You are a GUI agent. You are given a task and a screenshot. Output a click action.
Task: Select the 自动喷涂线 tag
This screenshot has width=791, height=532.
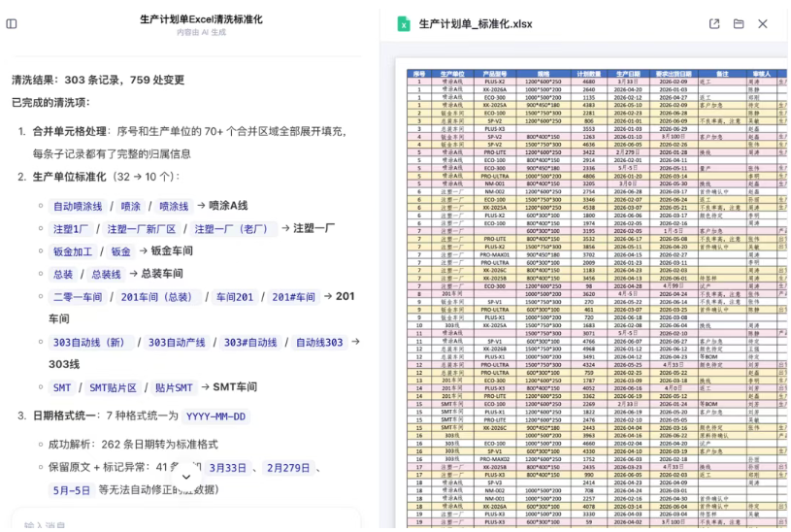(x=78, y=206)
